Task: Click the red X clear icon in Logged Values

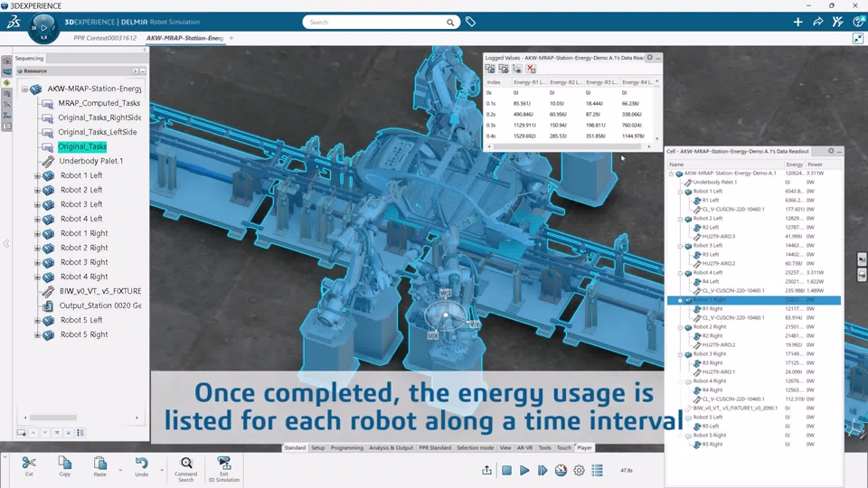Action: pos(531,69)
